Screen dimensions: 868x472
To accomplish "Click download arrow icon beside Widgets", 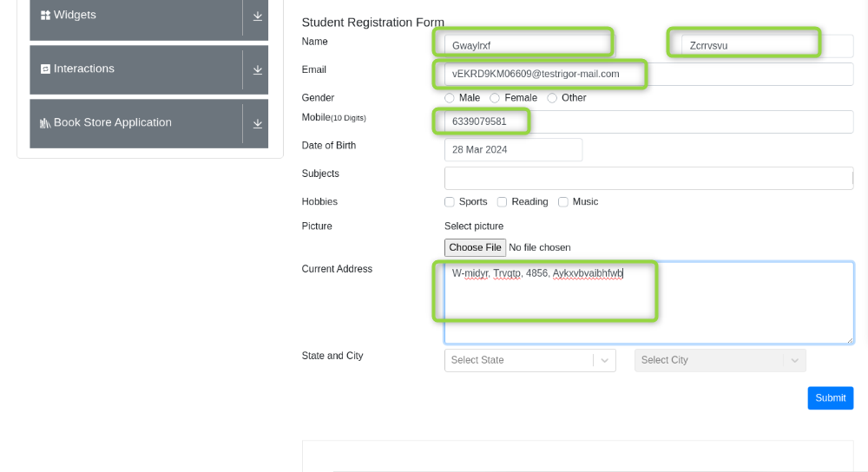I will [258, 16].
